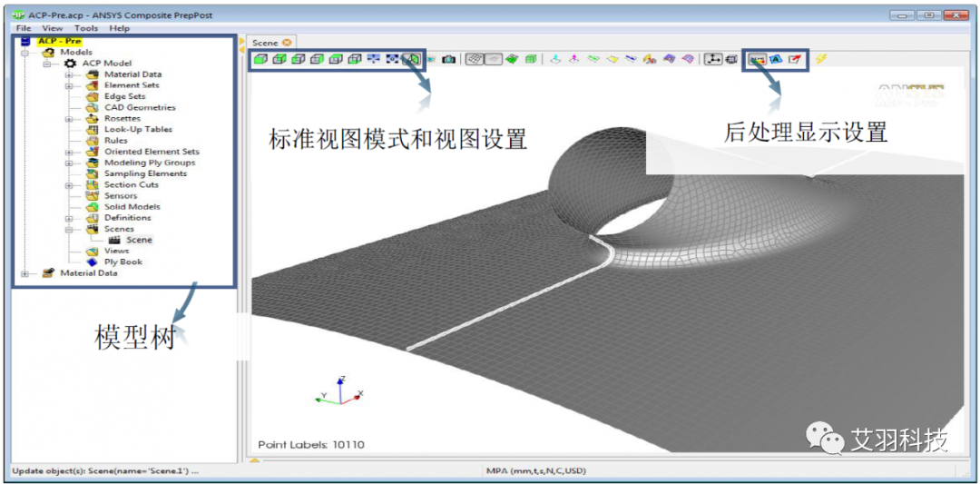980x484 pixels.
Task: Click the blue Ply Book diamond icon
Action: point(93,262)
